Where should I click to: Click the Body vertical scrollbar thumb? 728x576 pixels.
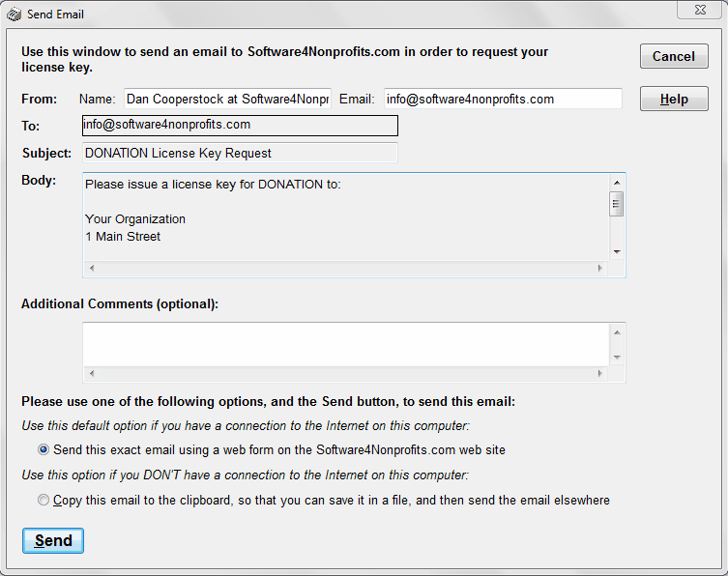click(x=617, y=204)
